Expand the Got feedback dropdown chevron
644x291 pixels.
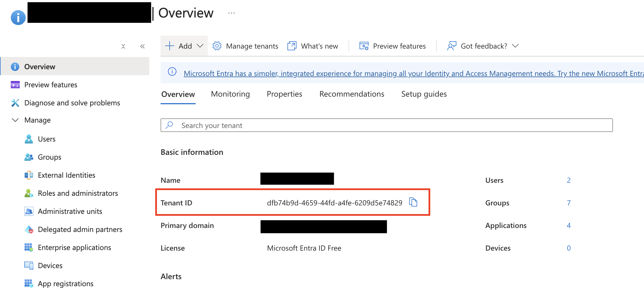pyautogui.click(x=515, y=46)
